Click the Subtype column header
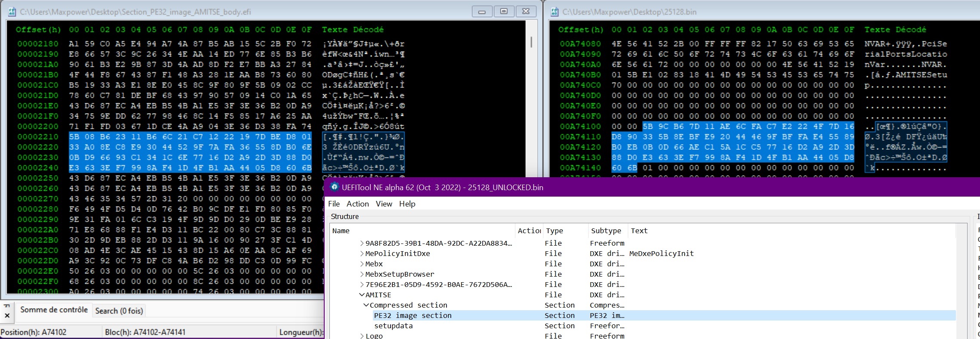The image size is (980, 339). point(606,231)
